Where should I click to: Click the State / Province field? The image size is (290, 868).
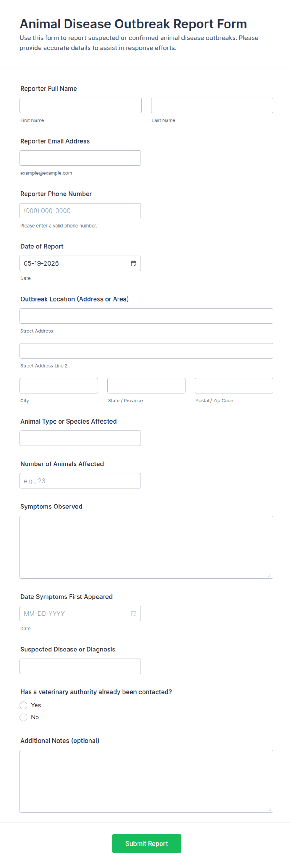146,385
